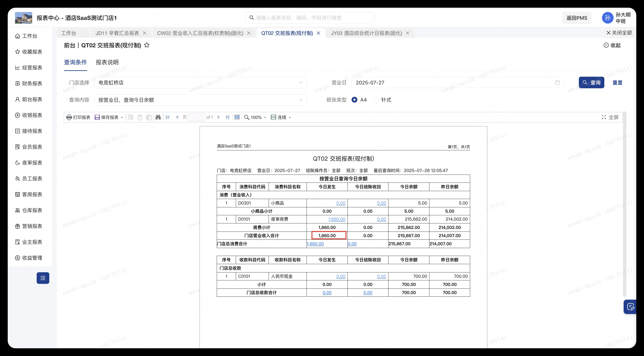644x356 pixels.
Task: Switch to 查询条件 tab
Action: click(x=75, y=62)
